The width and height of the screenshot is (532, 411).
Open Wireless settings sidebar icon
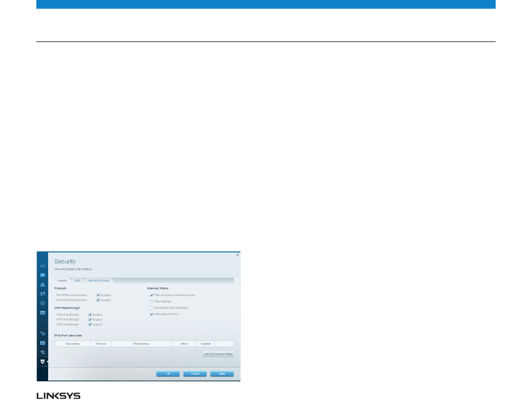pyautogui.click(x=43, y=352)
